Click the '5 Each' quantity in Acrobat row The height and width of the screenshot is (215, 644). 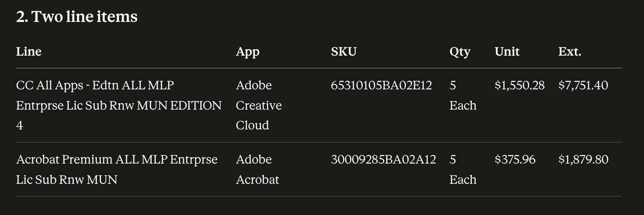tap(463, 169)
